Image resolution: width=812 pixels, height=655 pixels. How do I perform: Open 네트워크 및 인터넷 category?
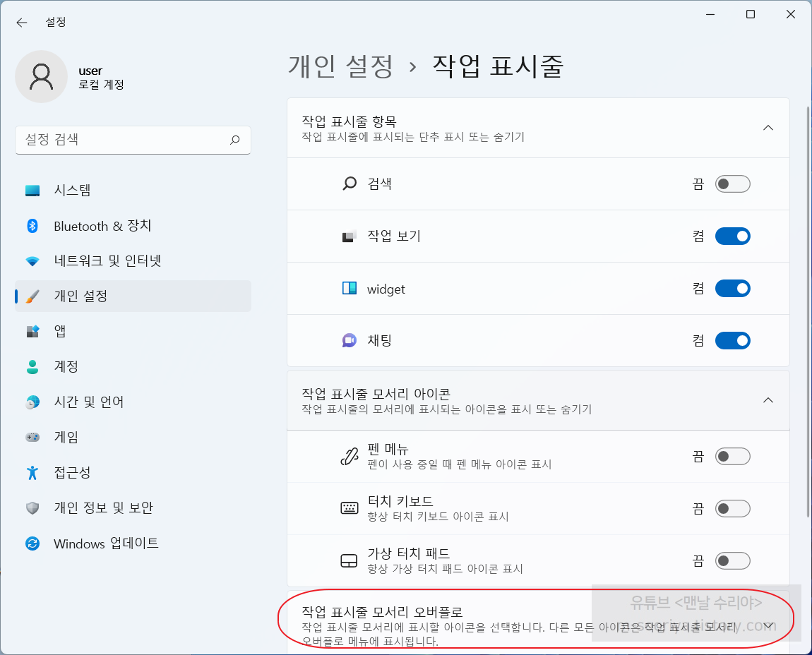pyautogui.click(x=133, y=261)
